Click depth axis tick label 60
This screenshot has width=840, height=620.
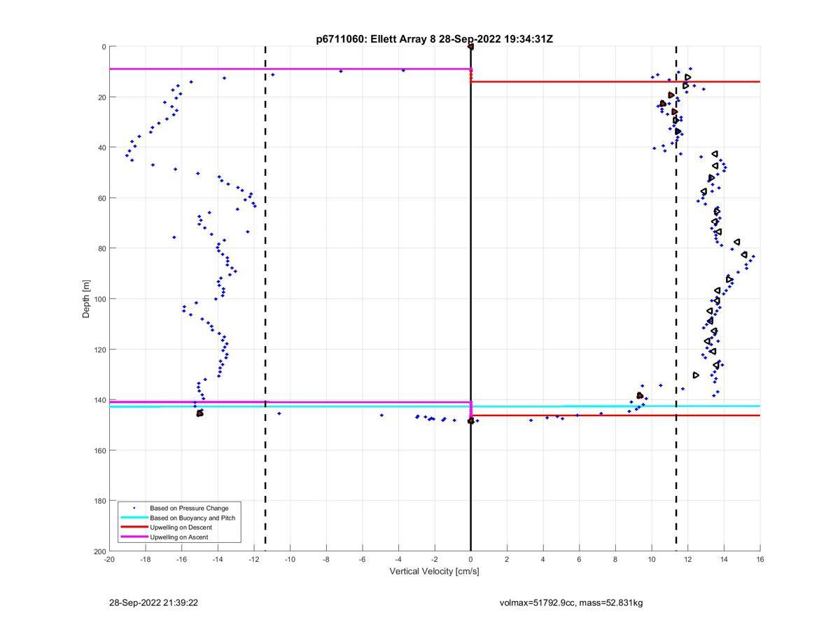tap(101, 198)
